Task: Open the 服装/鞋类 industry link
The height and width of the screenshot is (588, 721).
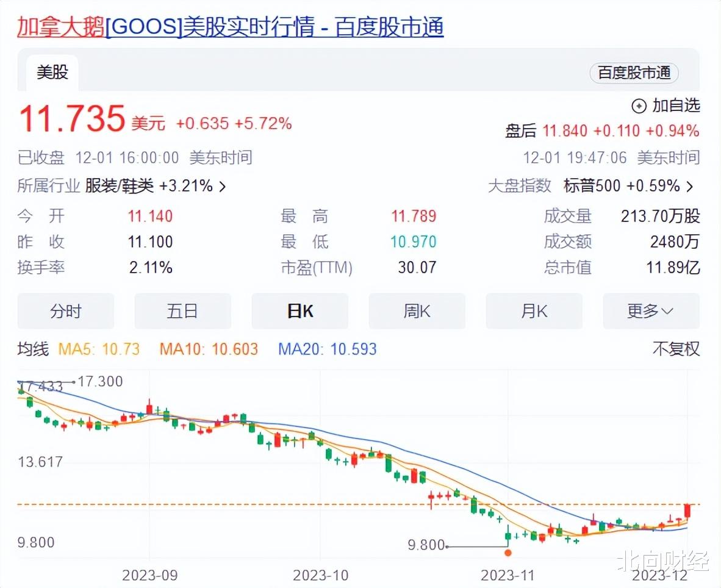Action: pyautogui.click(x=119, y=186)
